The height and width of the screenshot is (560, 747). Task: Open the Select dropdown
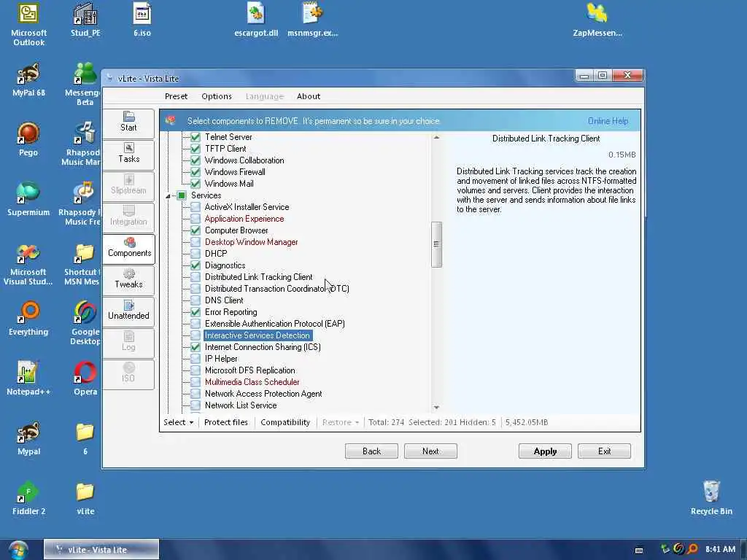pyautogui.click(x=179, y=422)
